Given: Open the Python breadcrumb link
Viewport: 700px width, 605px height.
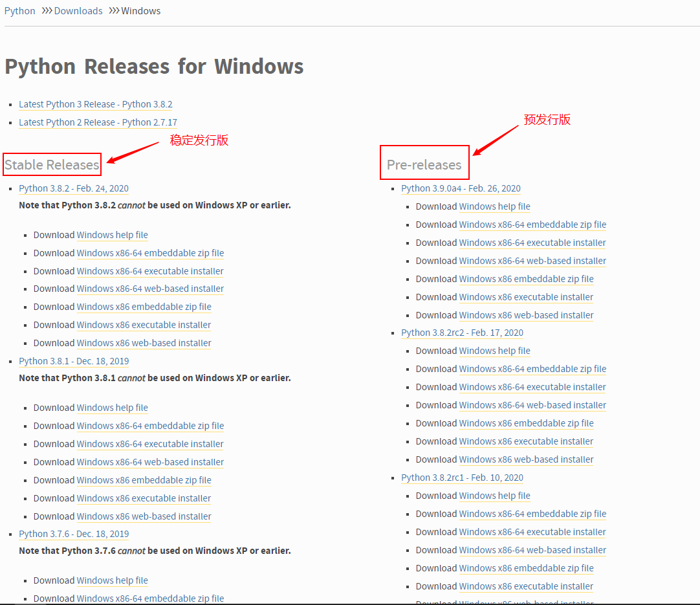Looking at the screenshot, I should tap(19, 11).
